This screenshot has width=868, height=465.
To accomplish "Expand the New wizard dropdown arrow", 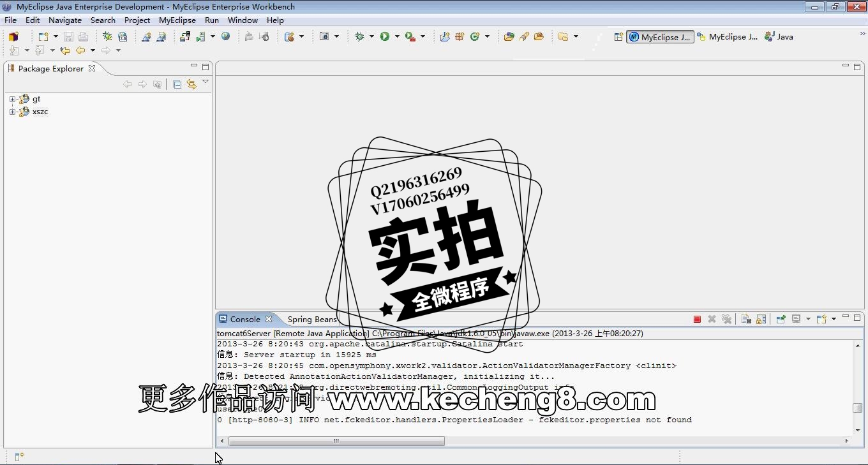I will coord(56,36).
